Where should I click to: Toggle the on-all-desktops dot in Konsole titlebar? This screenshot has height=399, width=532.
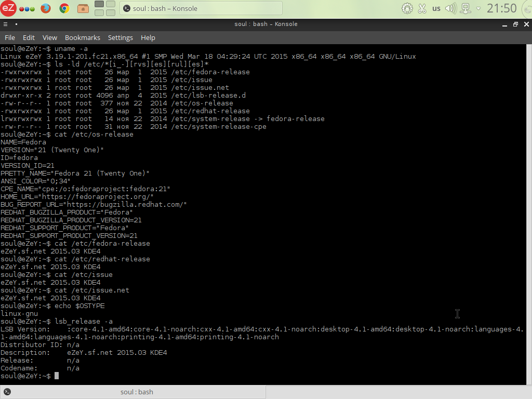[x=16, y=24]
